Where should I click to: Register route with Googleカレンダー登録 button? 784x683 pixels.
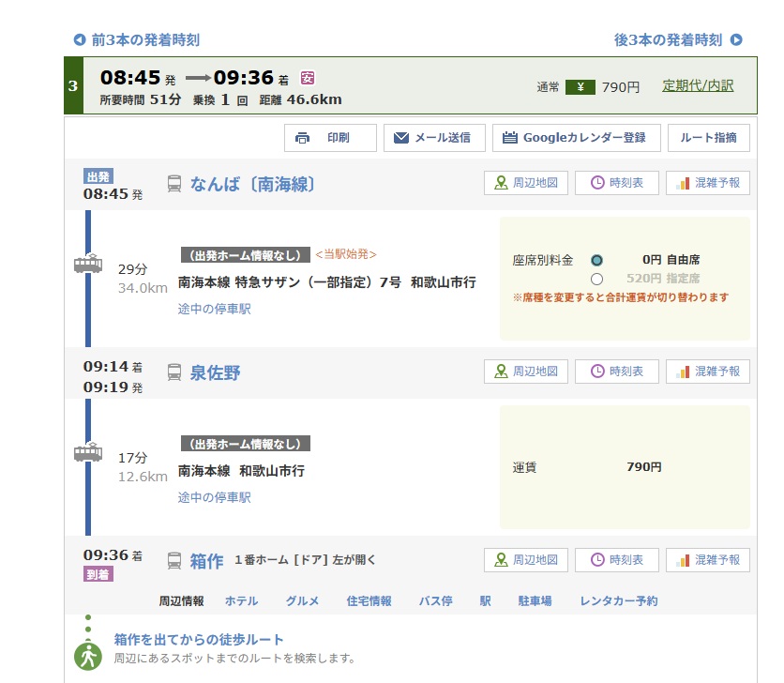[576, 138]
